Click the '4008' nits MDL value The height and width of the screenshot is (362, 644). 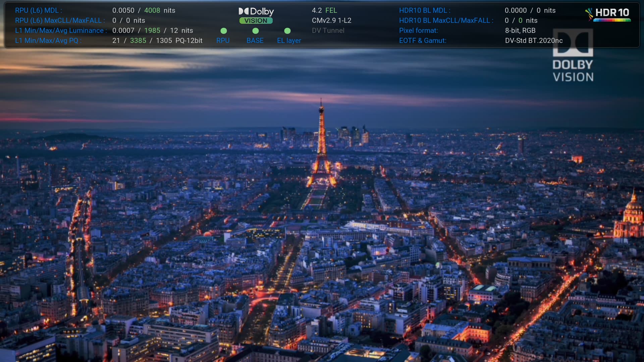[x=152, y=10]
